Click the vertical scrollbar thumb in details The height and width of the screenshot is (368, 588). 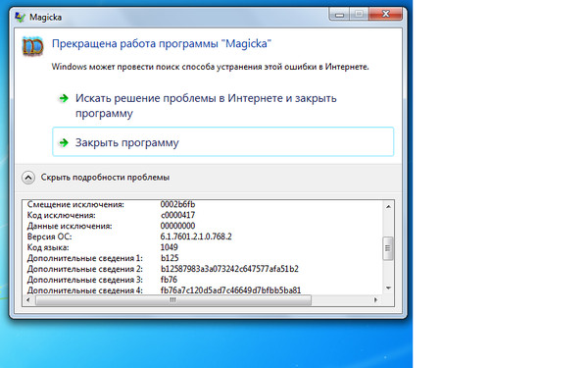pos(388,248)
